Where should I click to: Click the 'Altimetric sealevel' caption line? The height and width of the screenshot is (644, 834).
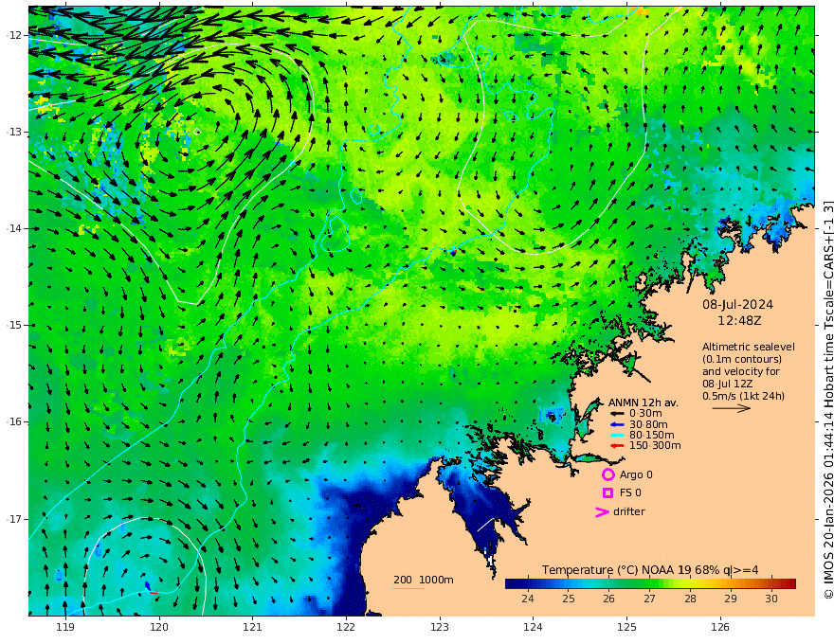click(x=749, y=347)
